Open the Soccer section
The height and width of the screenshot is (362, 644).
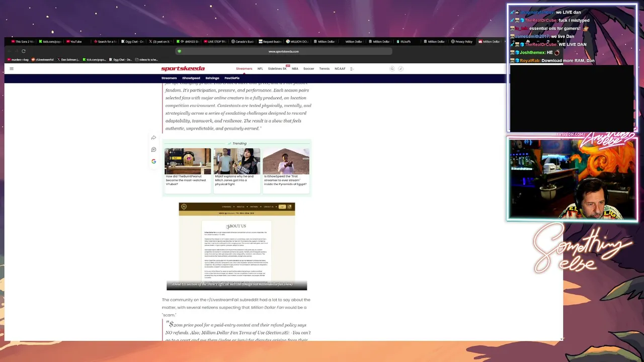[x=308, y=69]
